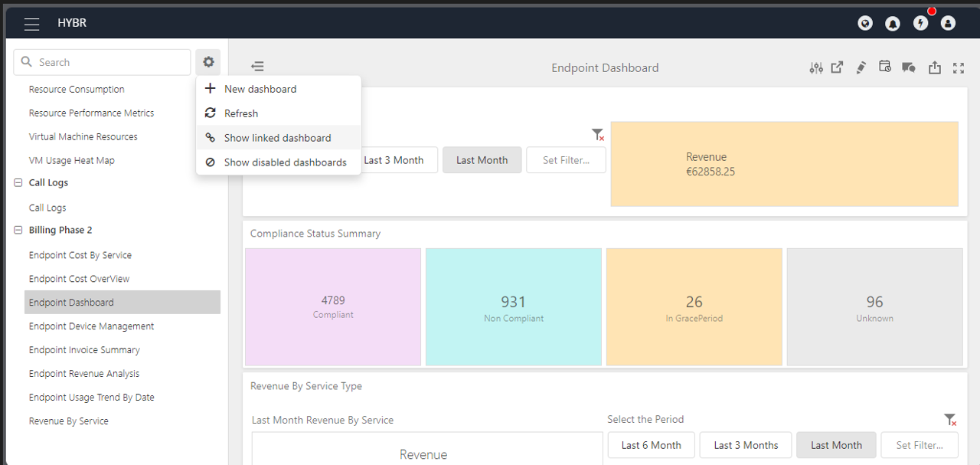The image size is (980, 465).
Task: Open VM Usage Heat Map dashboard
Action: click(x=72, y=160)
